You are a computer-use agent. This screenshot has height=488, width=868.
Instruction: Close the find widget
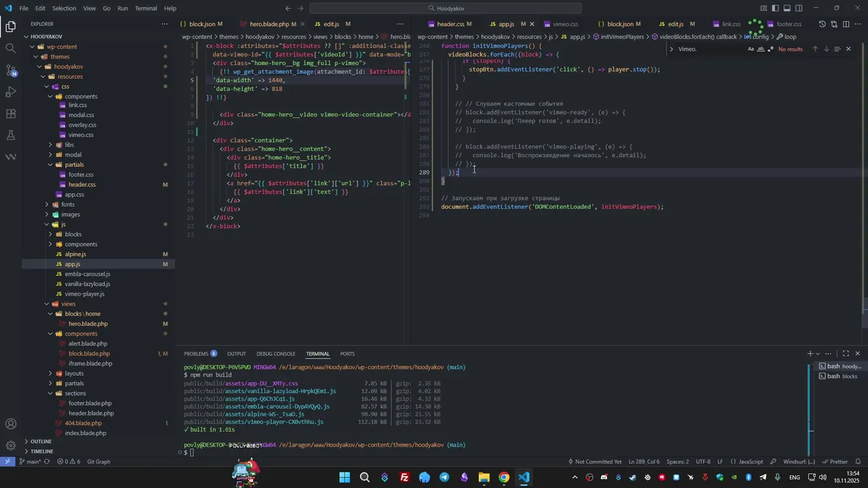coord(848,49)
